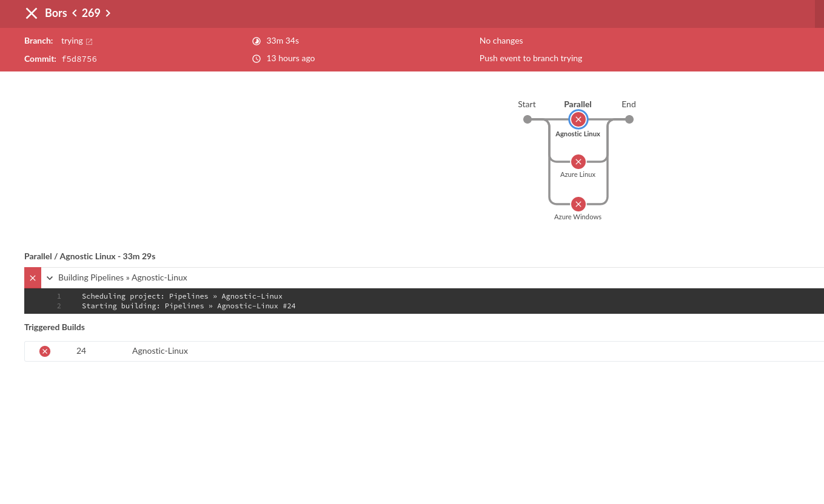The width and height of the screenshot is (824, 504).
Task: Click the End node of the pipeline graph
Action: 629,119
